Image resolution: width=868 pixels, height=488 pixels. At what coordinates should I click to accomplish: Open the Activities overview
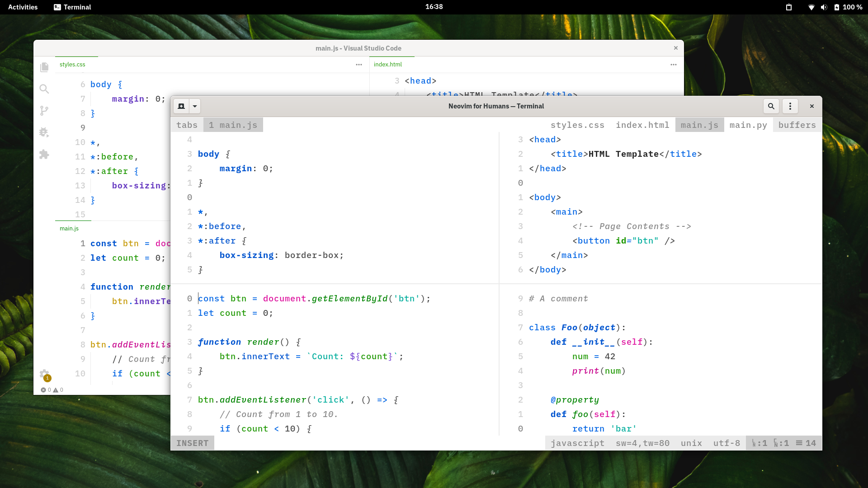point(23,7)
